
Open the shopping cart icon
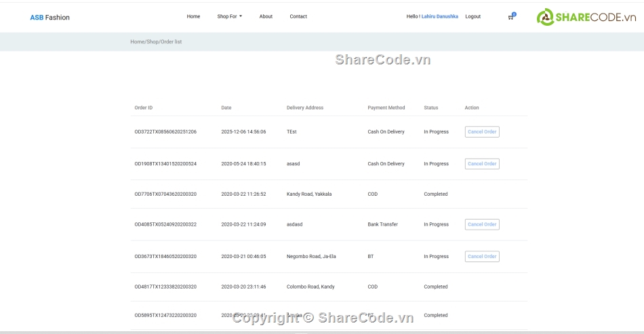[510, 16]
